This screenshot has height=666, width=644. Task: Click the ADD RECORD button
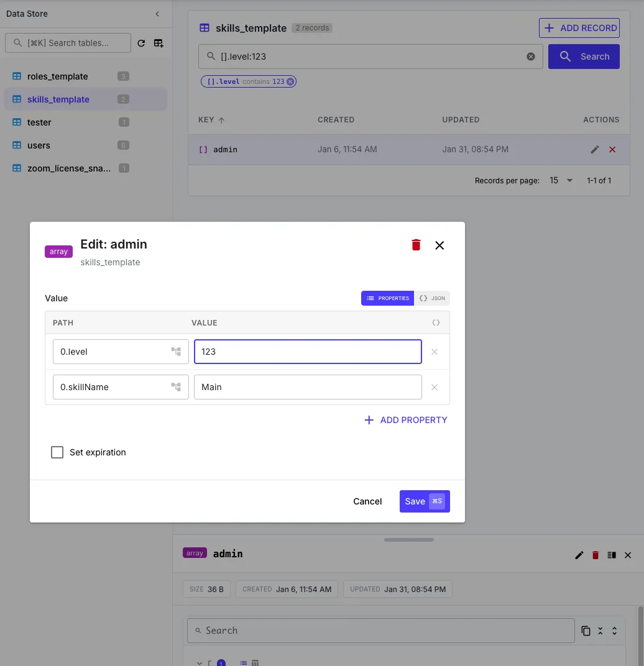(579, 28)
